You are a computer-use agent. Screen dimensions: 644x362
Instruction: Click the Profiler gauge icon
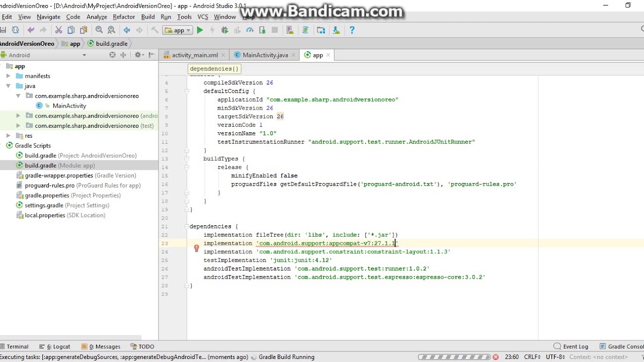click(250, 30)
